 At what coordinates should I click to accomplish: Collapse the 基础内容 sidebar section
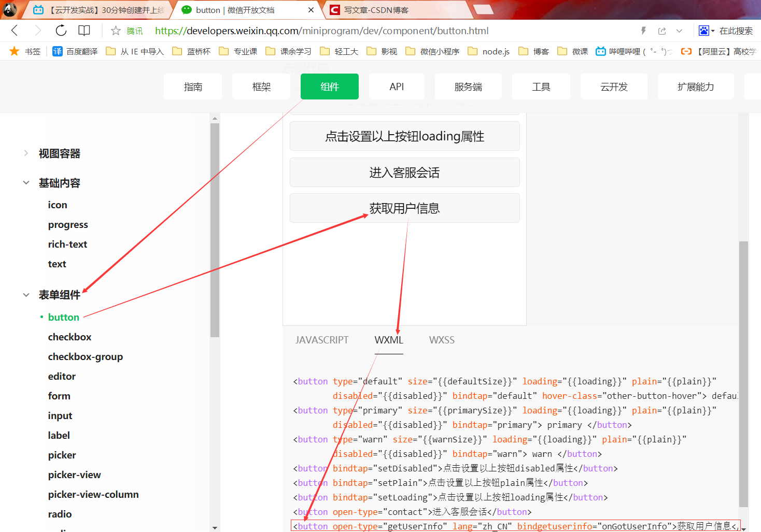26,182
